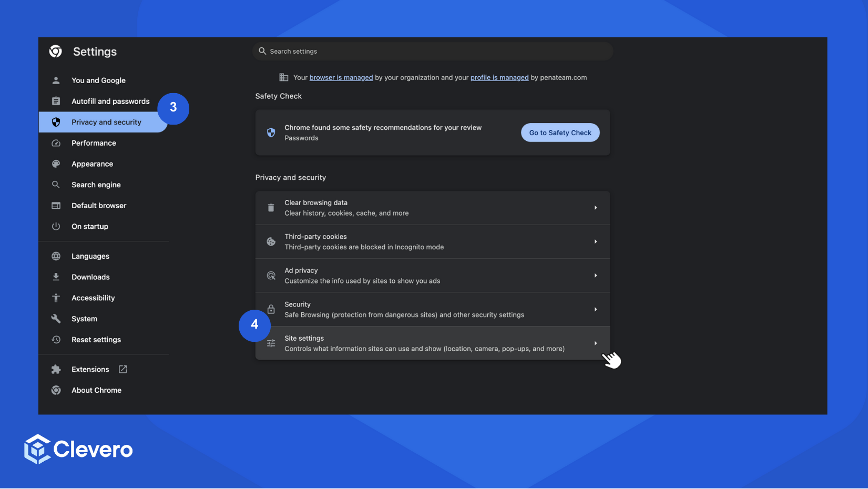Click the sliders icon for Site settings
This screenshot has height=489, width=868.
coord(271,343)
